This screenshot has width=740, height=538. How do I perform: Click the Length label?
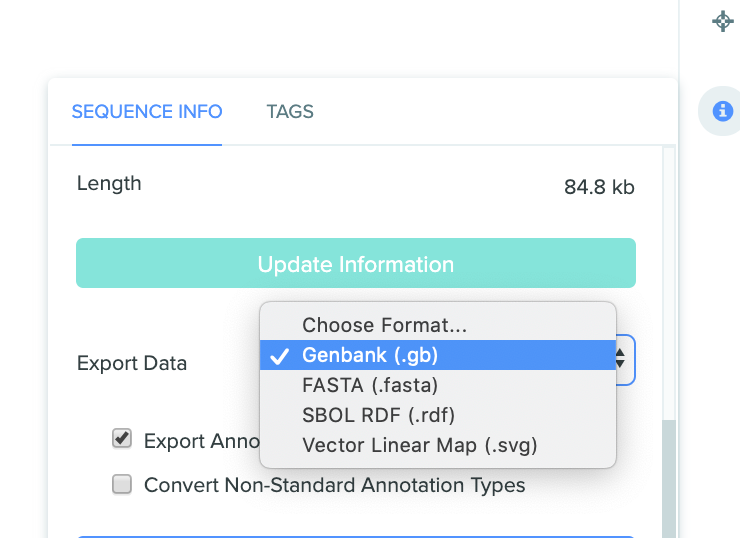109,184
